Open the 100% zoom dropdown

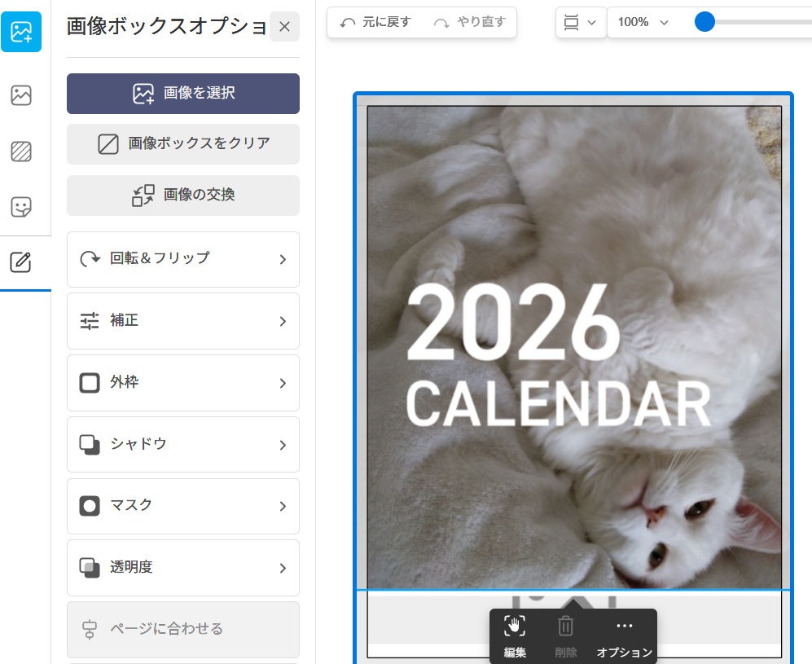pos(643,22)
